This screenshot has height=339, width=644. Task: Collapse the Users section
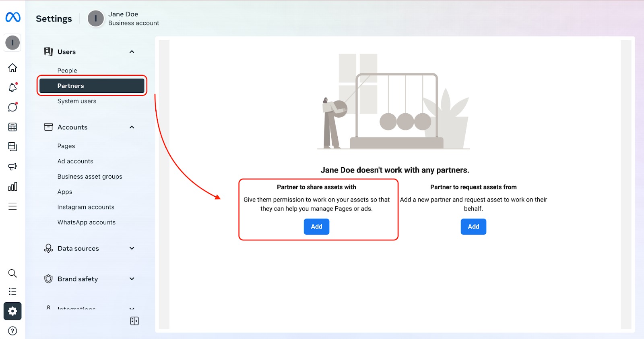[x=132, y=52]
